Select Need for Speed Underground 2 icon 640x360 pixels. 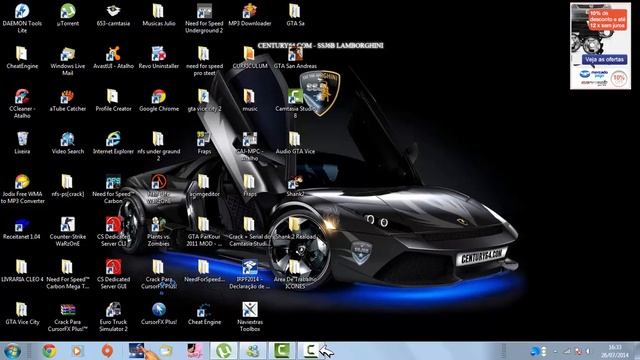coord(204,18)
